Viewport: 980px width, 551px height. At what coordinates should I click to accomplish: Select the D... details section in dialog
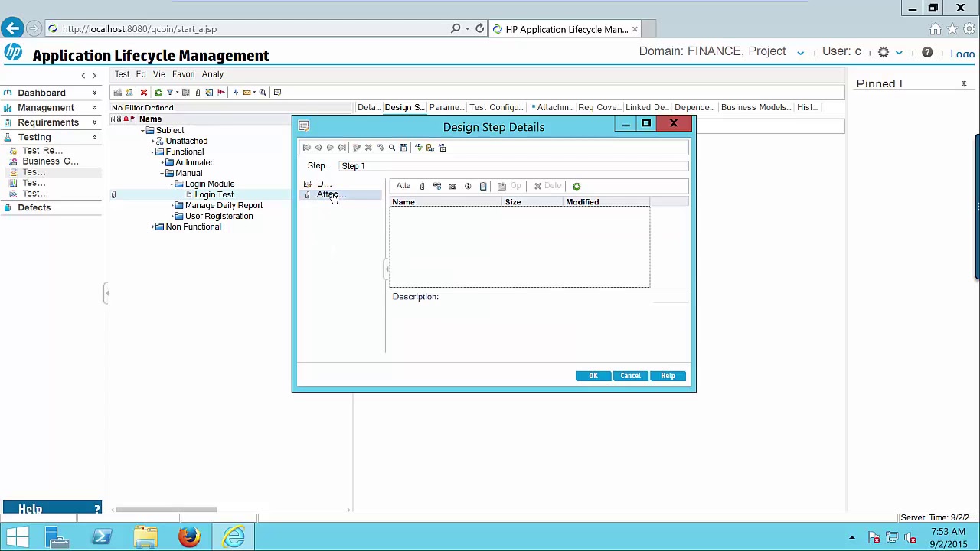tap(325, 184)
